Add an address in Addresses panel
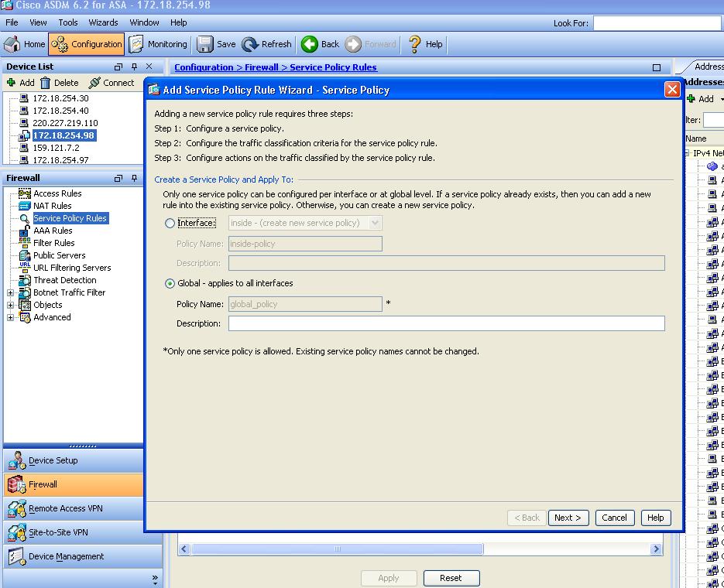Viewport: 724px width, 588px height. (701, 99)
